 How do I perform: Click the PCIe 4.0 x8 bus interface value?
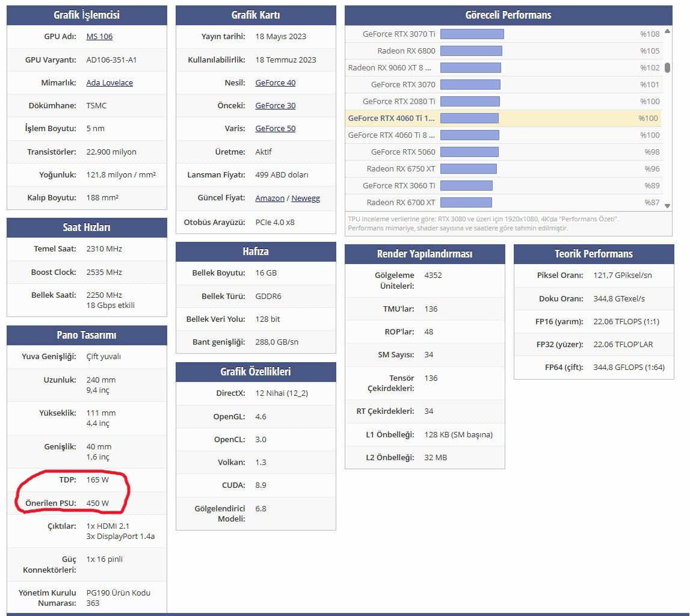click(274, 222)
